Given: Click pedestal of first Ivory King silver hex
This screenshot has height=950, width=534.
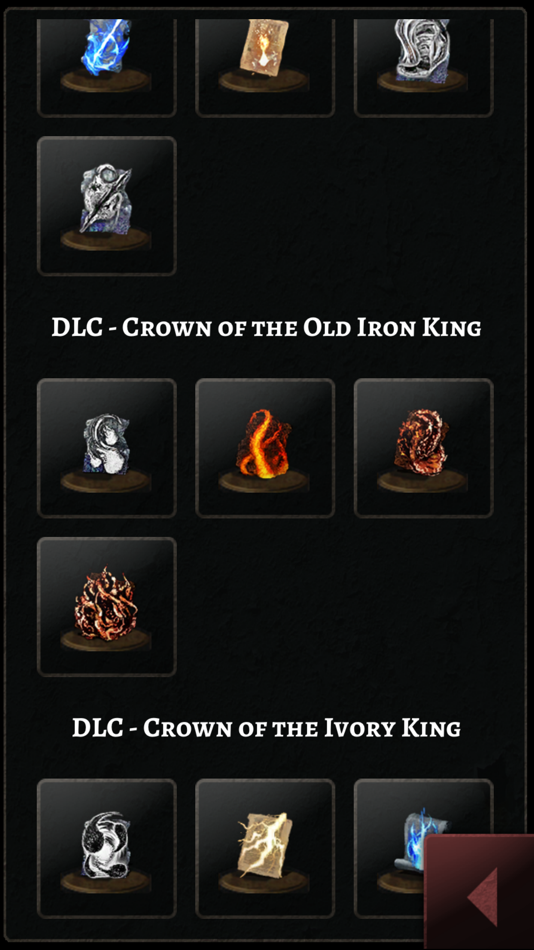Looking at the screenshot, I should tap(105, 880).
